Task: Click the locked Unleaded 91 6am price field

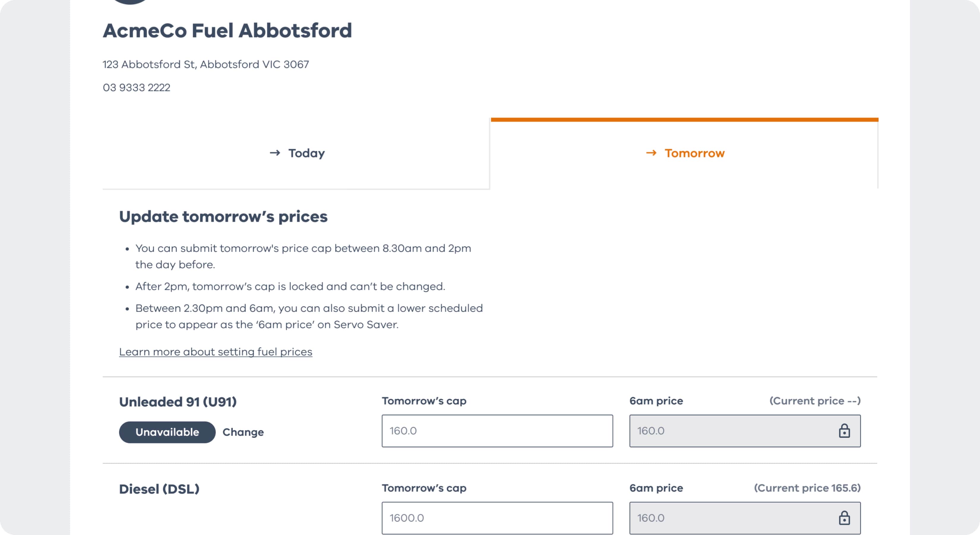Action: [731, 431]
